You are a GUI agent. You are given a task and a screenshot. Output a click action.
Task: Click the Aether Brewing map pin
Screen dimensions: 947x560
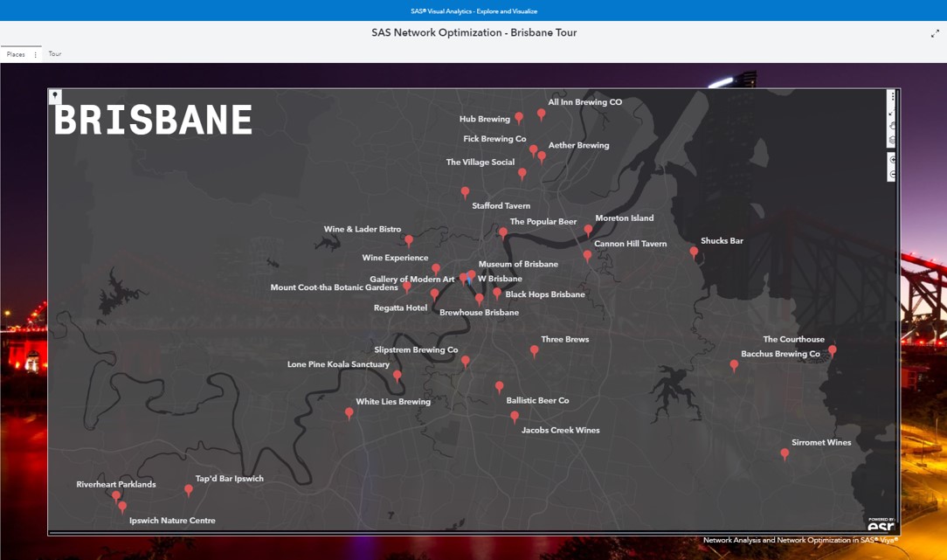[x=542, y=157]
